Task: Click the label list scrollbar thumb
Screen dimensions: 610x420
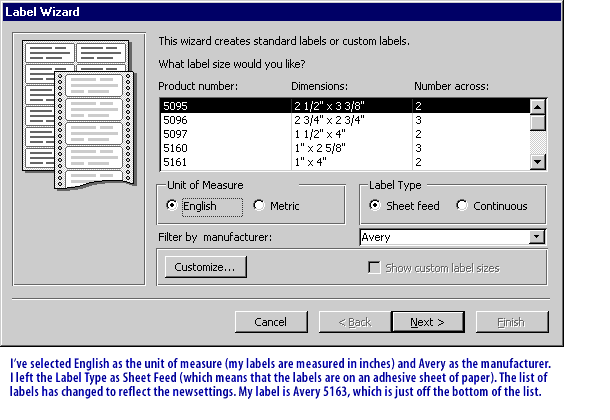Action: [538, 123]
